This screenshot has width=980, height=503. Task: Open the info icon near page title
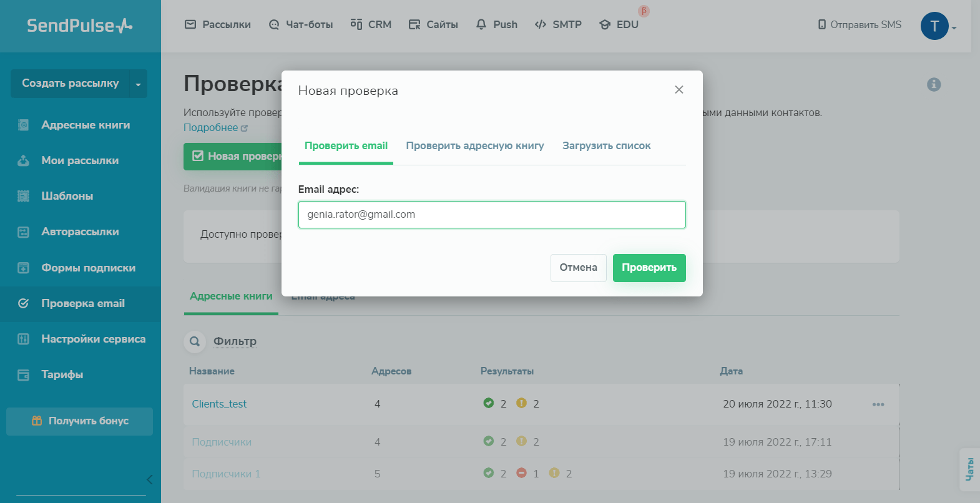coord(933,84)
